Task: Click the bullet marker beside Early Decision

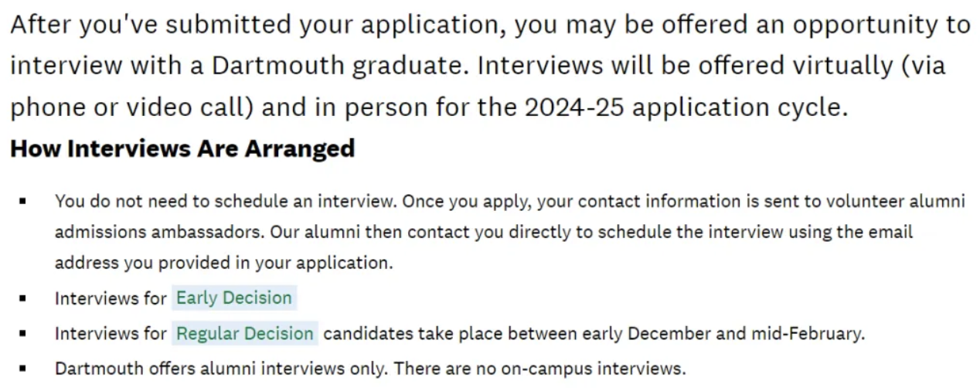Action: 23,298
